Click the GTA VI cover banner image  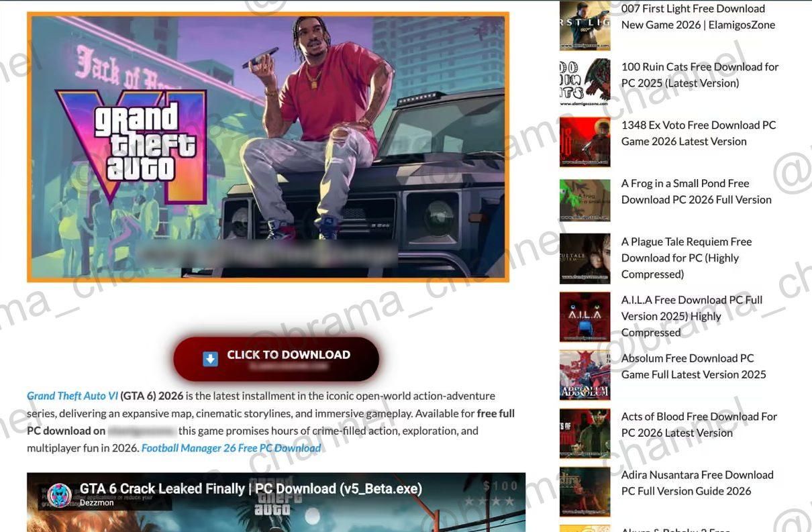click(x=268, y=147)
